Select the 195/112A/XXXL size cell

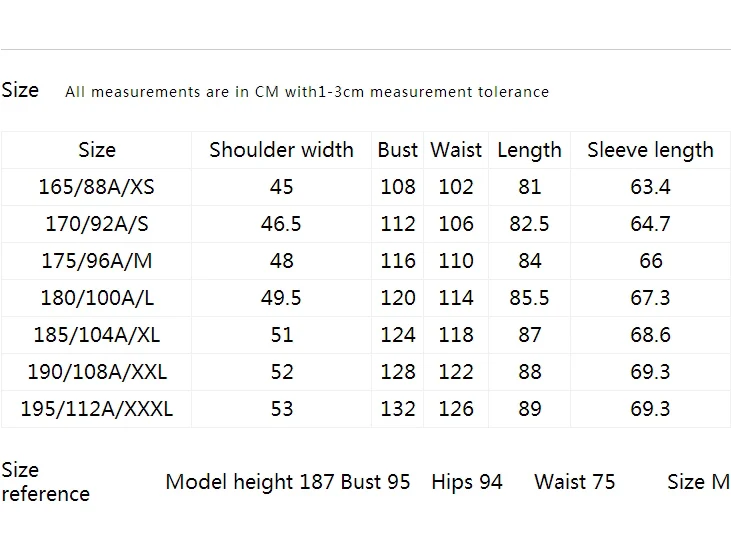pos(97,409)
